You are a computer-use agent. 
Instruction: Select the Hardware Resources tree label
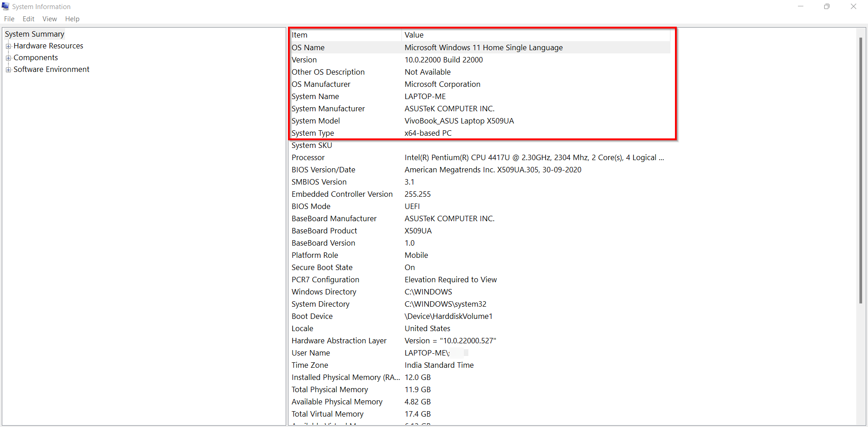click(x=48, y=46)
